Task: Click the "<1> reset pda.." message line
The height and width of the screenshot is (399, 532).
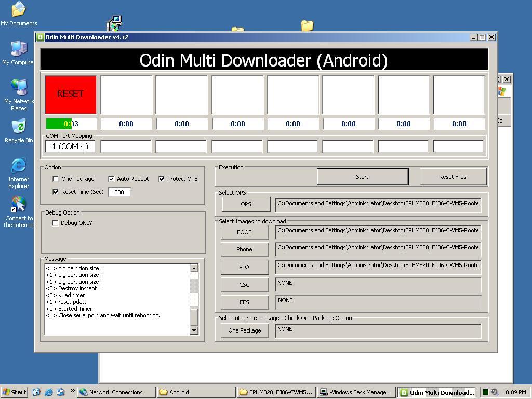Action: (66, 302)
